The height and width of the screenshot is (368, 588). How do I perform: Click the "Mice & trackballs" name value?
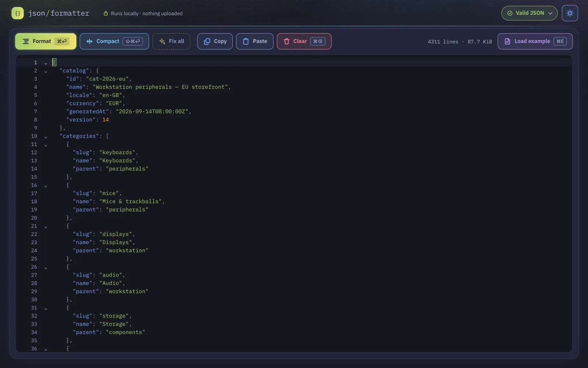pos(130,201)
